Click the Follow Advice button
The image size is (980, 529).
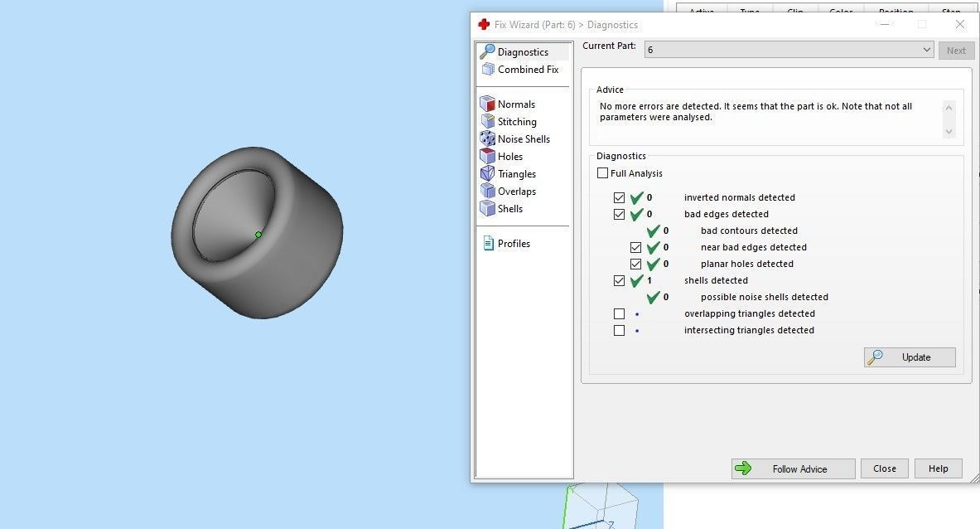point(793,468)
